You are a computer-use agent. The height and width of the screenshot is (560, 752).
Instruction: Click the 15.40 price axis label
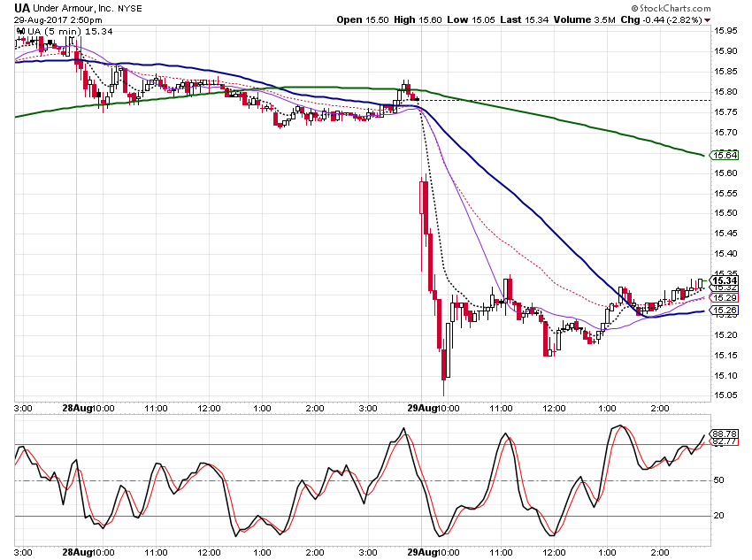coord(725,254)
